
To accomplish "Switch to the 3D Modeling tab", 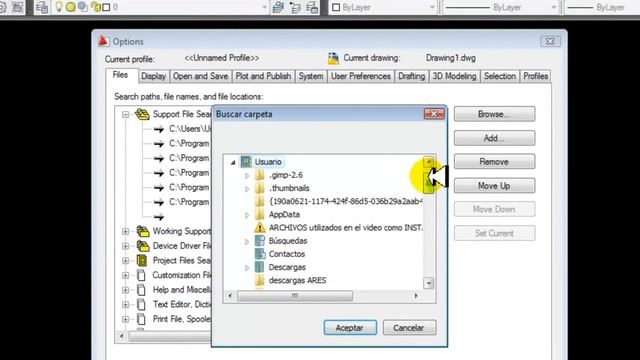I will pos(454,76).
